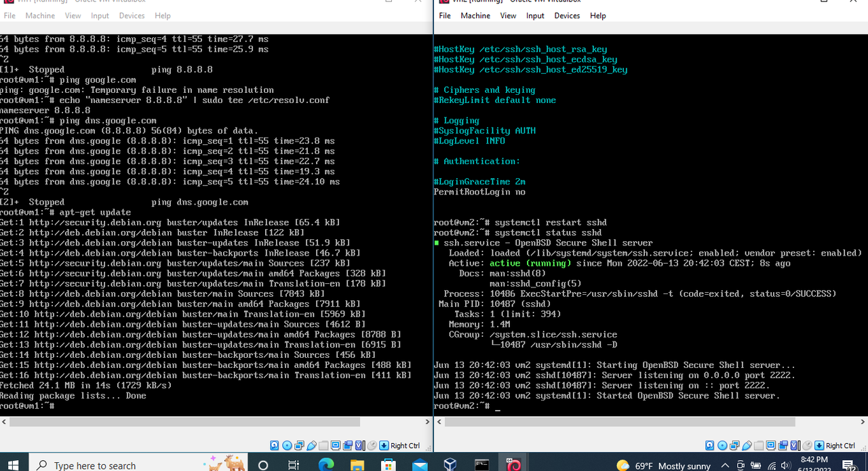Image resolution: width=868 pixels, height=471 pixels.
Task: Click USB devices icon in vm1 status bar
Action: tap(311, 445)
